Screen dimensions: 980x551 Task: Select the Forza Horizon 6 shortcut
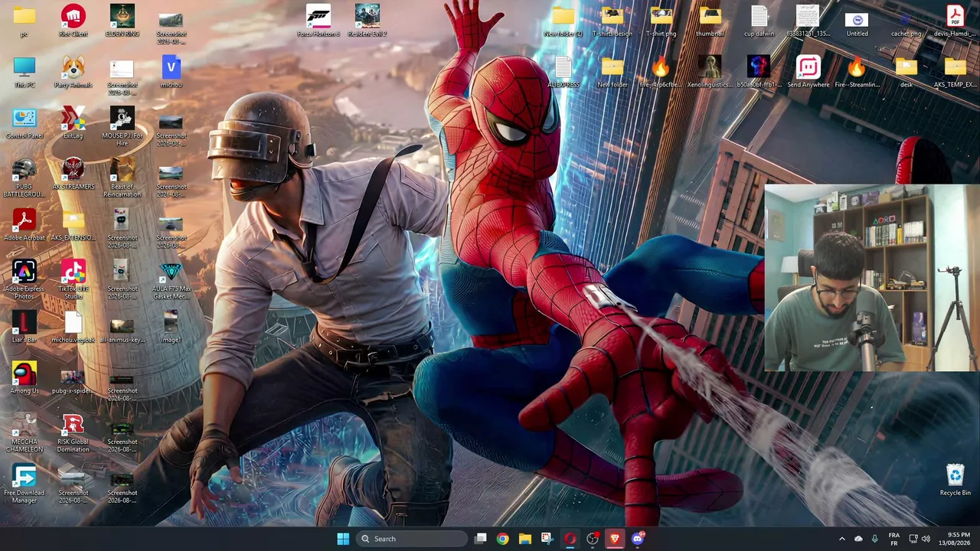click(x=318, y=21)
